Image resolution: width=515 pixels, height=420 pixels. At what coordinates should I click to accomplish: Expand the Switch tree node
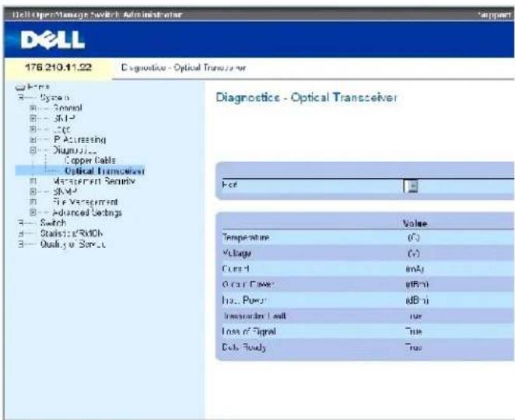[x=21, y=223]
